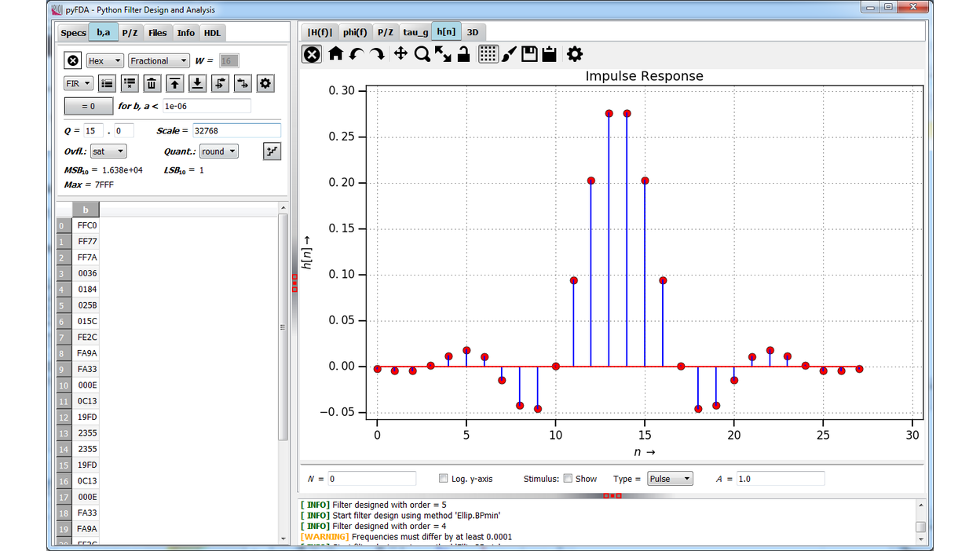Open the left panel P/Z tab

[x=130, y=33]
